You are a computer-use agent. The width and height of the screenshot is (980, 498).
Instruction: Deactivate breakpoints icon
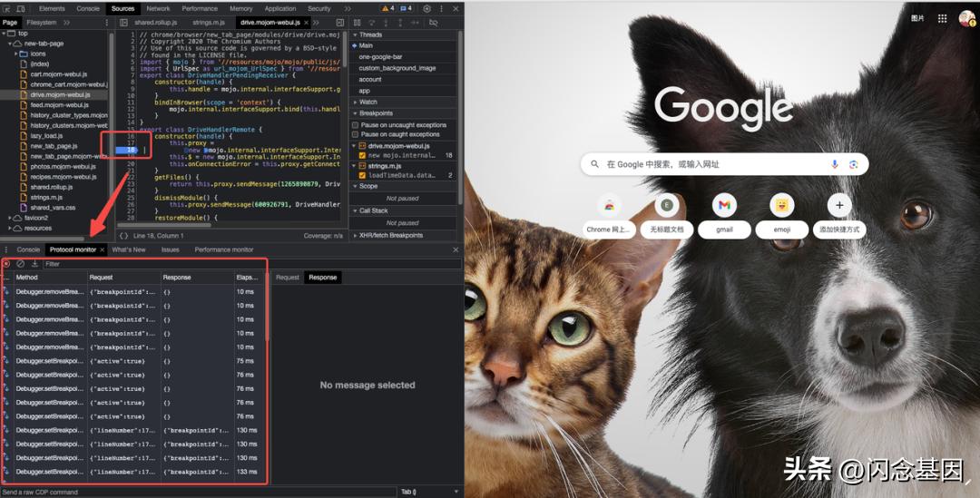click(433, 23)
